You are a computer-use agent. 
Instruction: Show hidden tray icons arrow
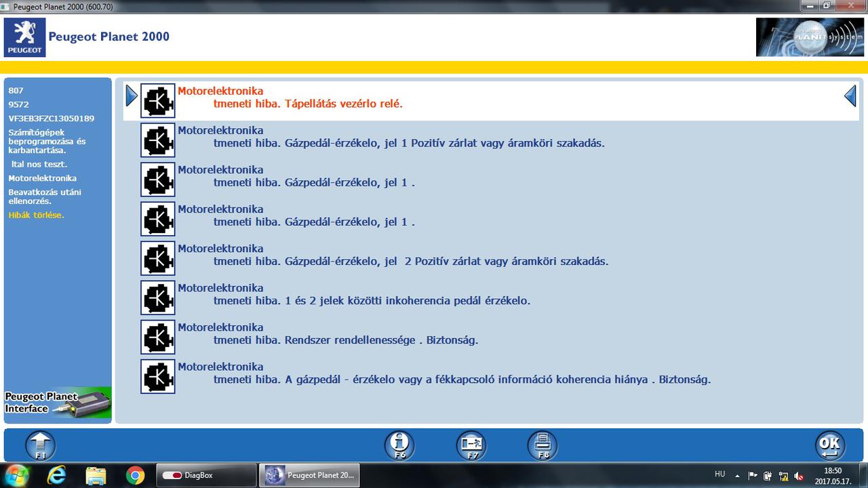tap(737, 475)
